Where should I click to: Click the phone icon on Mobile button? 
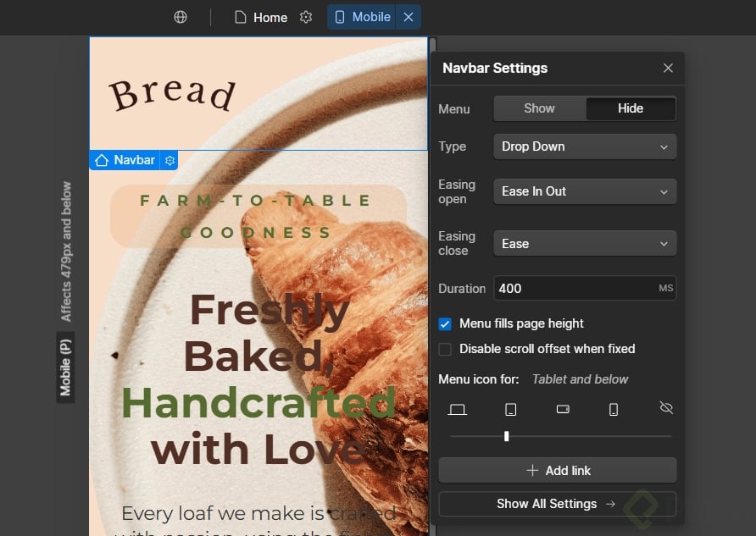point(340,17)
